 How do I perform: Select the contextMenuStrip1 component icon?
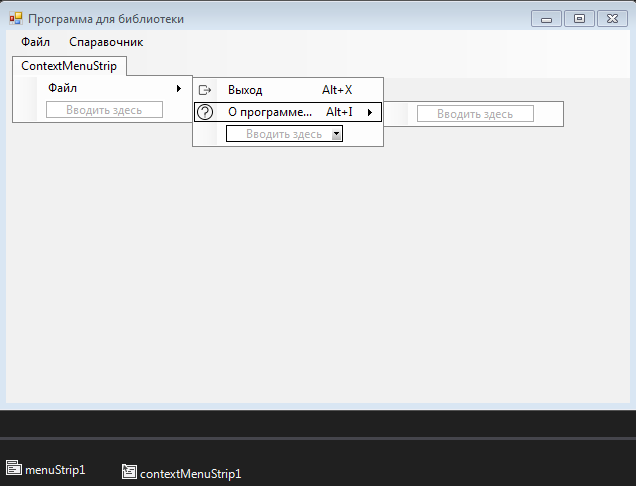pos(129,471)
